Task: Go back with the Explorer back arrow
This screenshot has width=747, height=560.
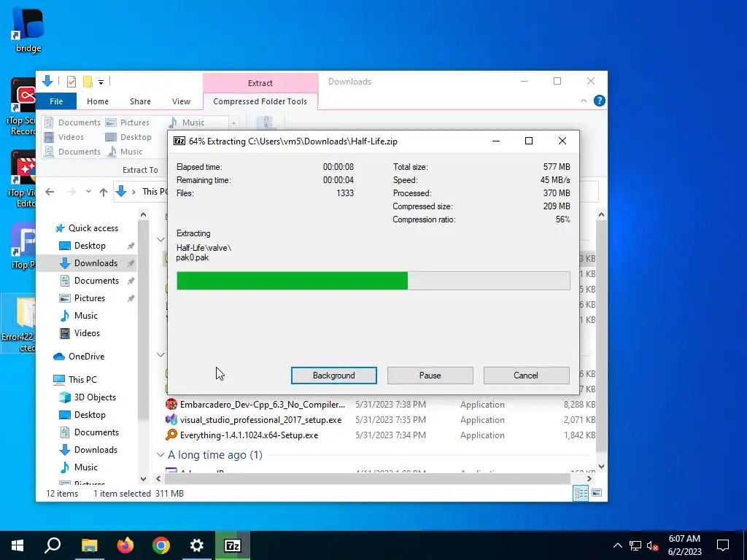Action: [50, 192]
